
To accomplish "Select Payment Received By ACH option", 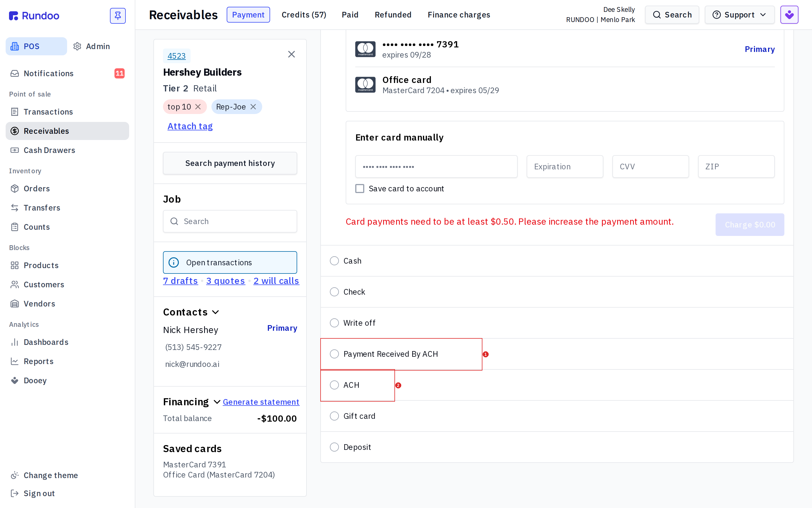I will (x=334, y=354).
